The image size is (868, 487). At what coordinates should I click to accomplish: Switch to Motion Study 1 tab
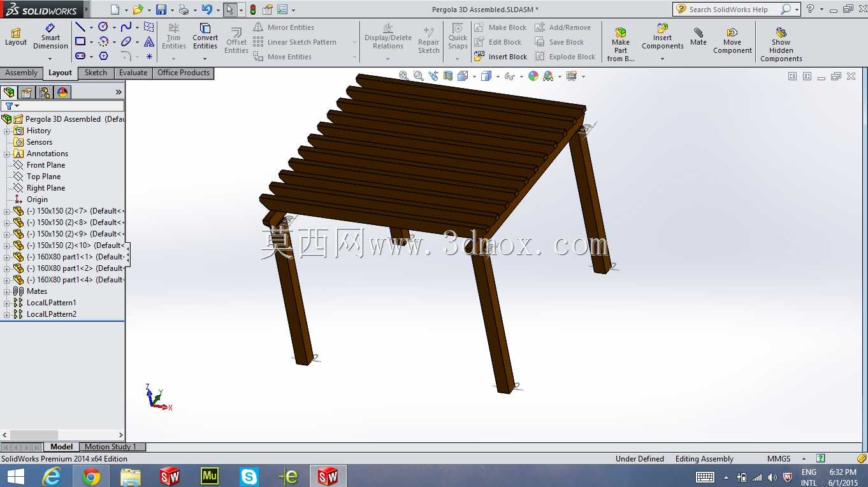[111, 447]
